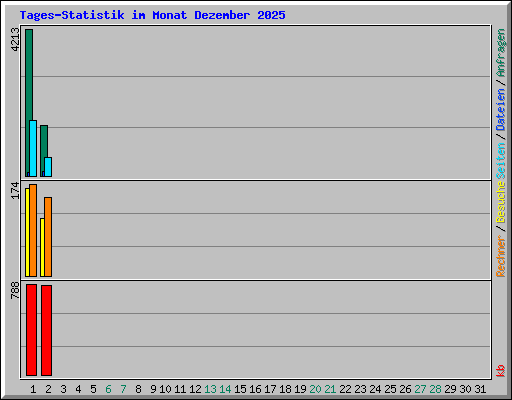Screen dimensions: 512x400
Task: Click the chart title Tages-Statistik im Monat Dezember 2025
Action: (x=152, y=15)
